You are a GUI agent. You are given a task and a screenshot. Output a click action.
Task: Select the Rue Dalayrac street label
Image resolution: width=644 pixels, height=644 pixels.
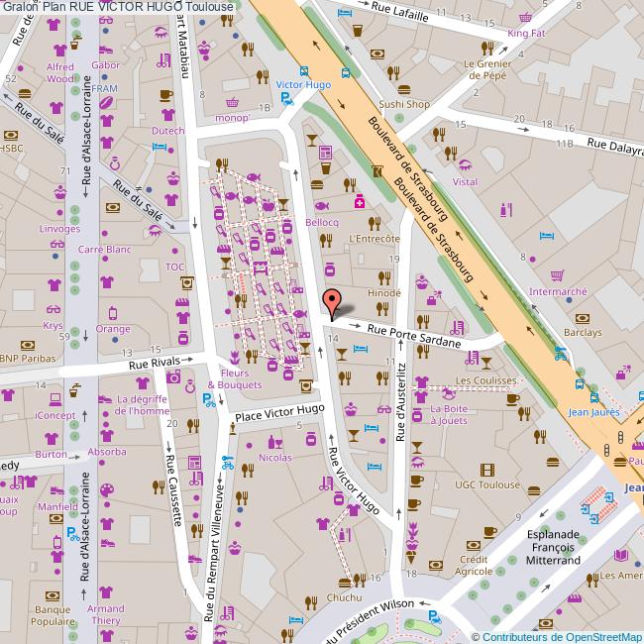[615, 147]
